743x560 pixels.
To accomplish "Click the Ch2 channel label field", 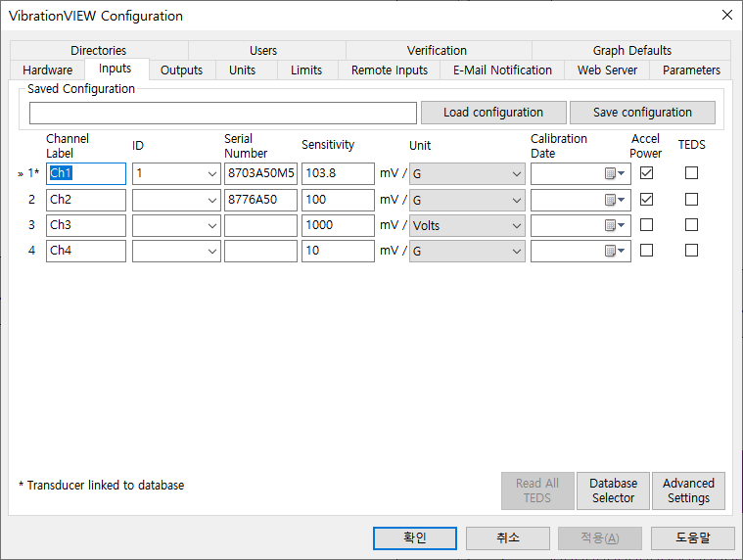I will [86, 200].
